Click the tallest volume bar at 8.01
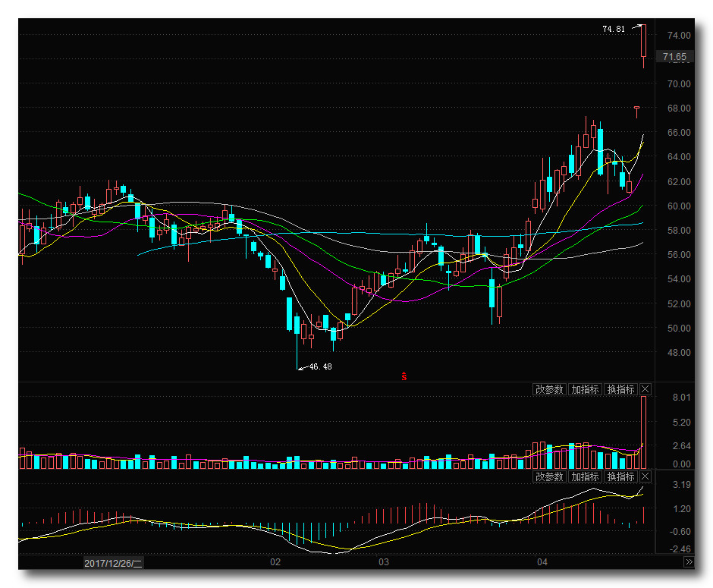The image size is (713, 588). (643, 432)
